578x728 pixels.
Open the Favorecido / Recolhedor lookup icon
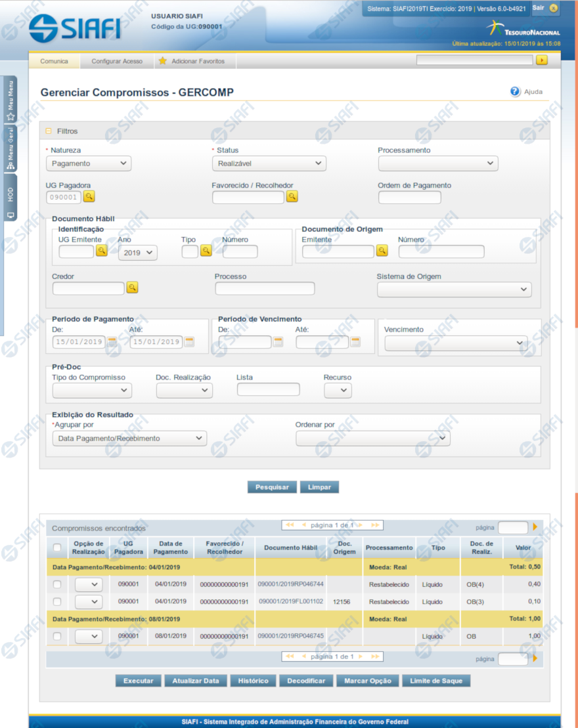click(292, 196)
